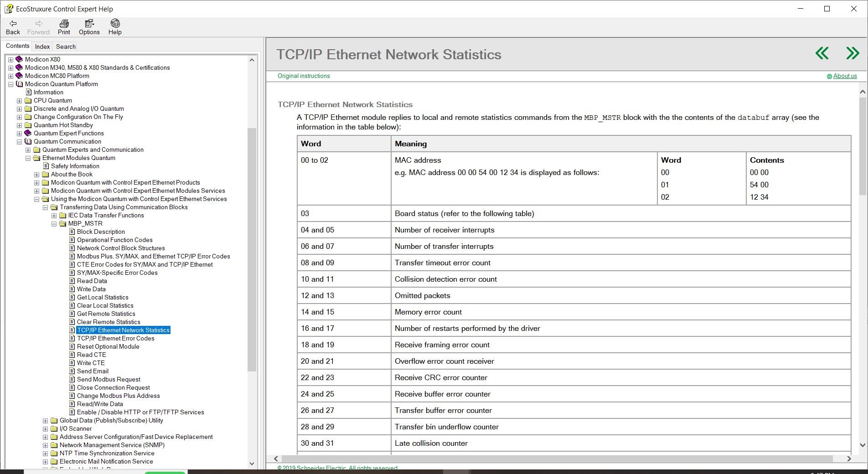Click the Back toolbar icon

point(13,23)
